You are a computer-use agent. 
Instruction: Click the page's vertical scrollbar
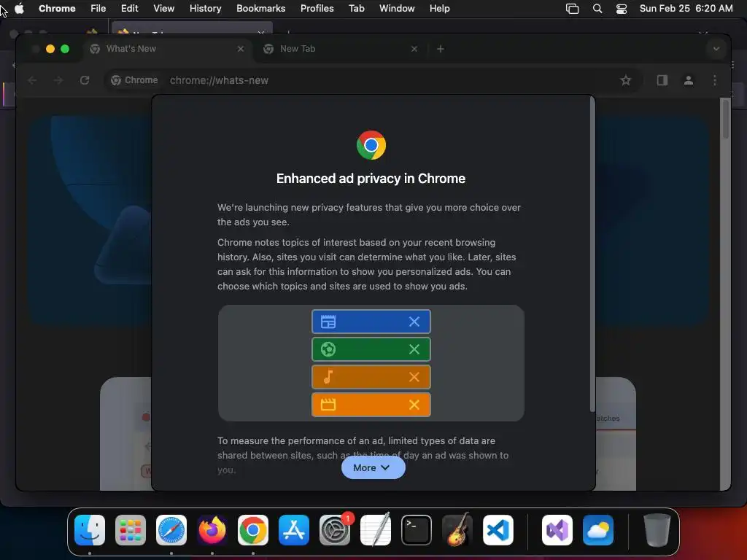click(725, 119)
